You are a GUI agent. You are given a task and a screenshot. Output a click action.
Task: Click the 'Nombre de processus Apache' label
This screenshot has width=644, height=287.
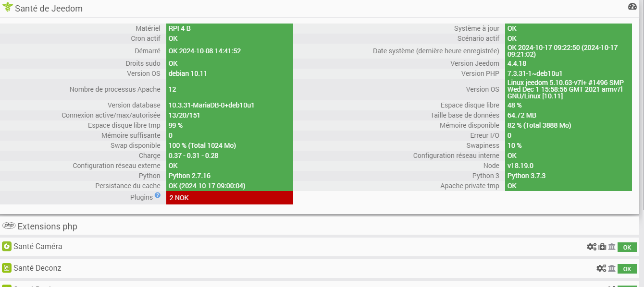[115, 89]
